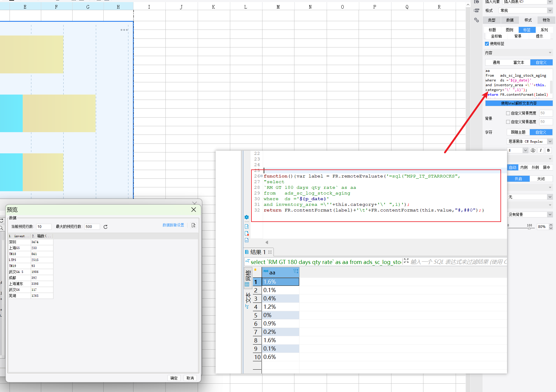Open the 系列 style sub-tab
Image resolution: width=556 pixels, height=392 pixels.
click(544, 30)
